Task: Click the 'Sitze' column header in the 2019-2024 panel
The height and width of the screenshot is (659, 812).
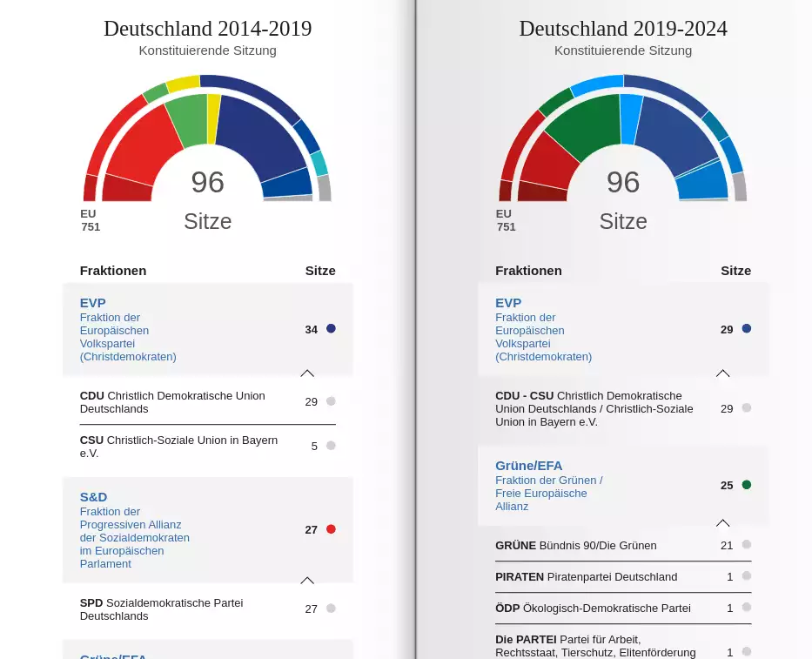Action: pyautogui.click(x=736, y=271)
